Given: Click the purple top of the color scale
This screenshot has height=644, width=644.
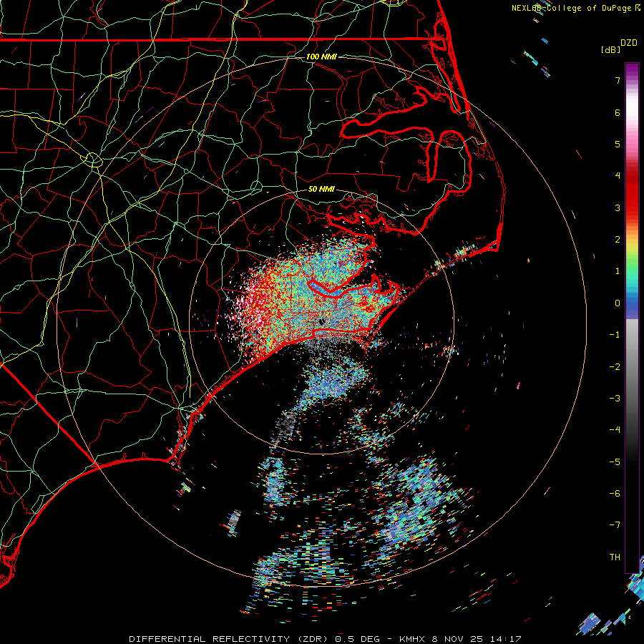Looking at the screenshot, I should click(632, 70).
